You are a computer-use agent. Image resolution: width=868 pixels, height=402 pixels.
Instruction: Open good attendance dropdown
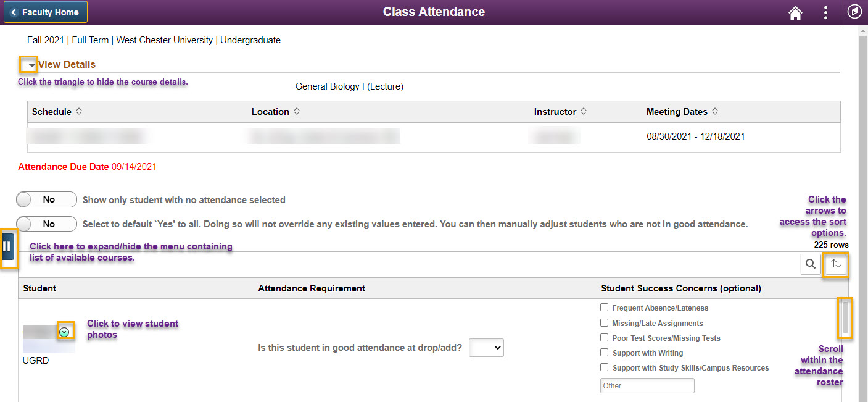click(x=486, y=348)
